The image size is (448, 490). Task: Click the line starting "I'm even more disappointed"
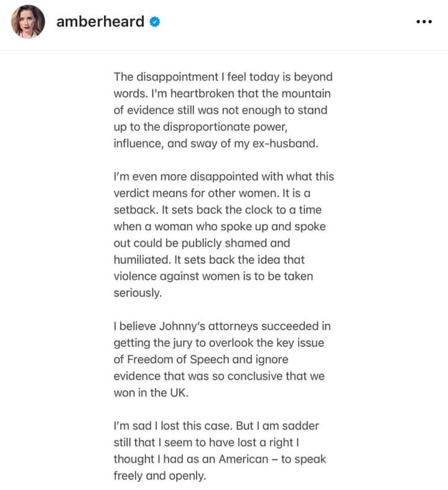pyautogui.click(x=223, y=177)
